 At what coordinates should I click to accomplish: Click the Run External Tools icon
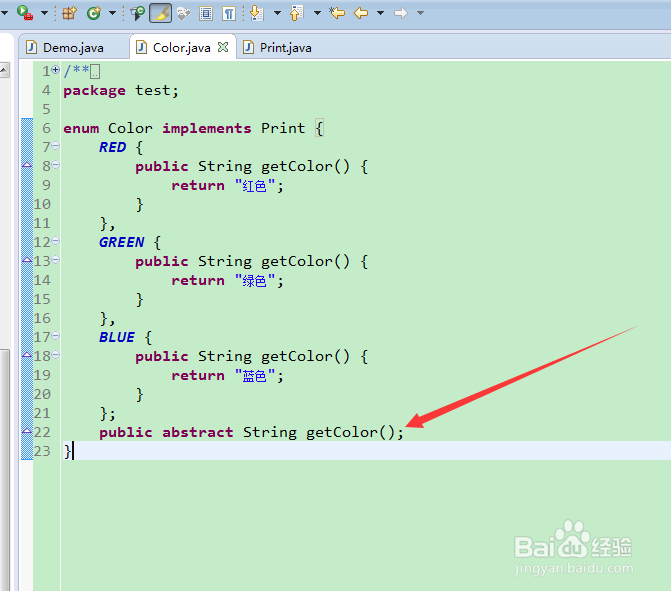(x=25, y=12)
